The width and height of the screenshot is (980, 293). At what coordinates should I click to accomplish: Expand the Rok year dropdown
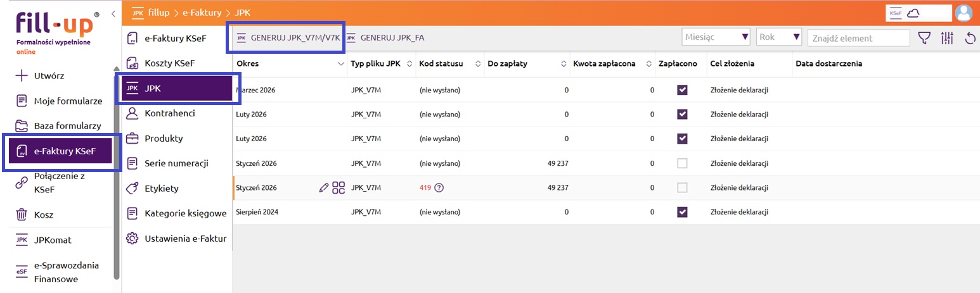[x=779, y=37]
